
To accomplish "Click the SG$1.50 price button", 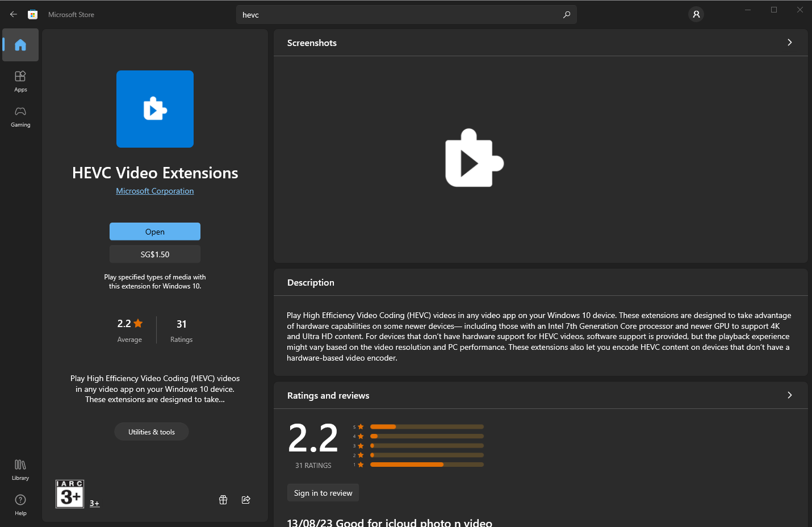I will click(x=155, y=254).
